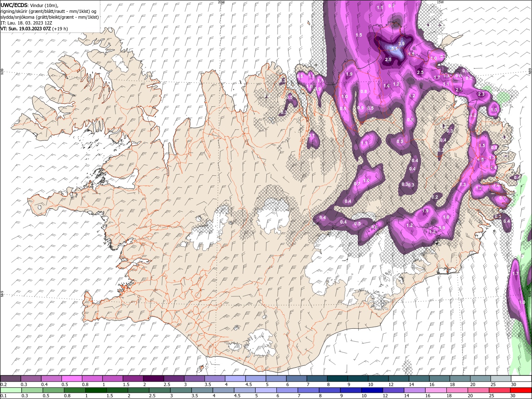Click the '0.1' label on the rain legend
This screenshot has height=399, width=532.
4,396
